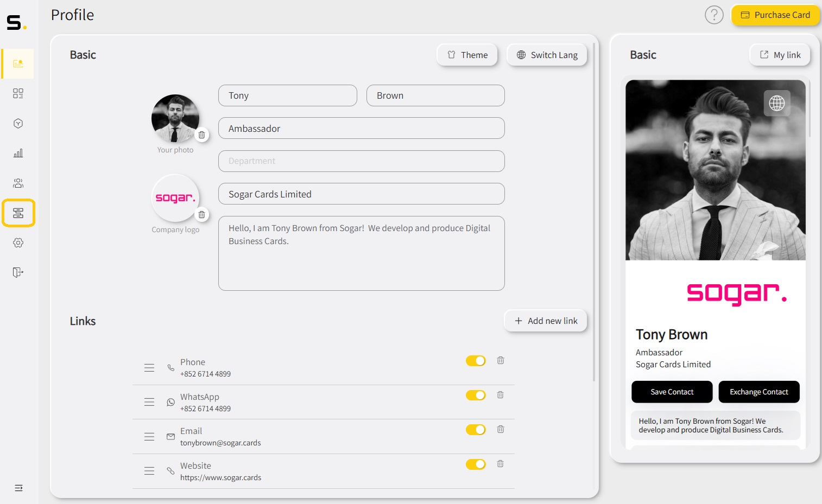Screen dimensions: 822x504
Task: Open the contacts people icon in sidebar
Action: click(x=18, y=183)
